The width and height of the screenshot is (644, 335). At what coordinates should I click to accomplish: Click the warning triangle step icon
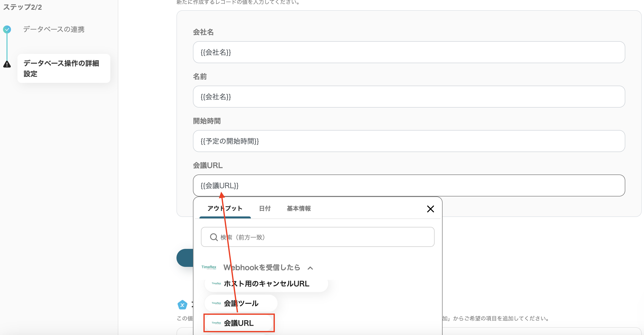click(x=7, y=64)
